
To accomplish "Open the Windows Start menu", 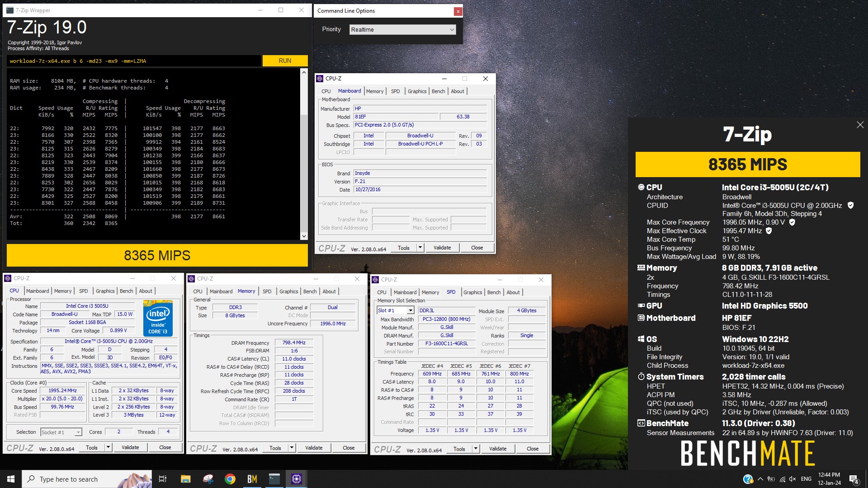I will pos(11,479).
